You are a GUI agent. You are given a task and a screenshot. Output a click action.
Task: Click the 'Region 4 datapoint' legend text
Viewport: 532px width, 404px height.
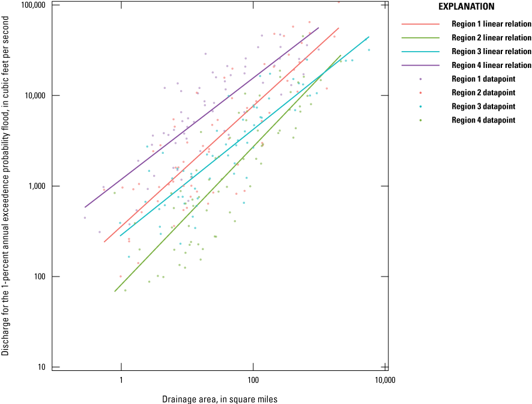click(483, 120)
